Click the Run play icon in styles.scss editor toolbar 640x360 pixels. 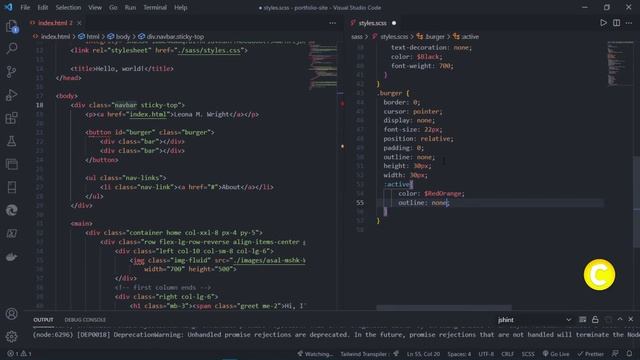[x=603, y=23]
